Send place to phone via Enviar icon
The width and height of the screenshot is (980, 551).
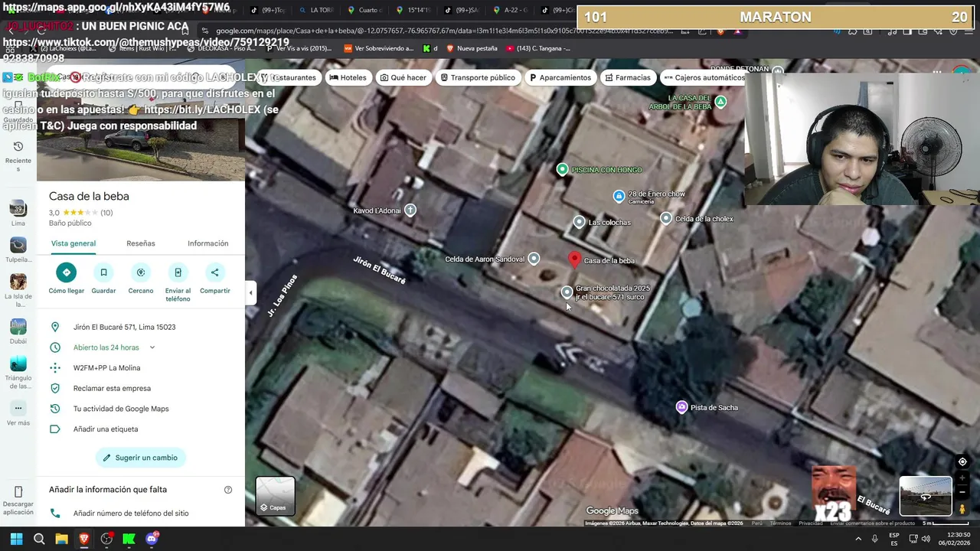pos(178,272)
